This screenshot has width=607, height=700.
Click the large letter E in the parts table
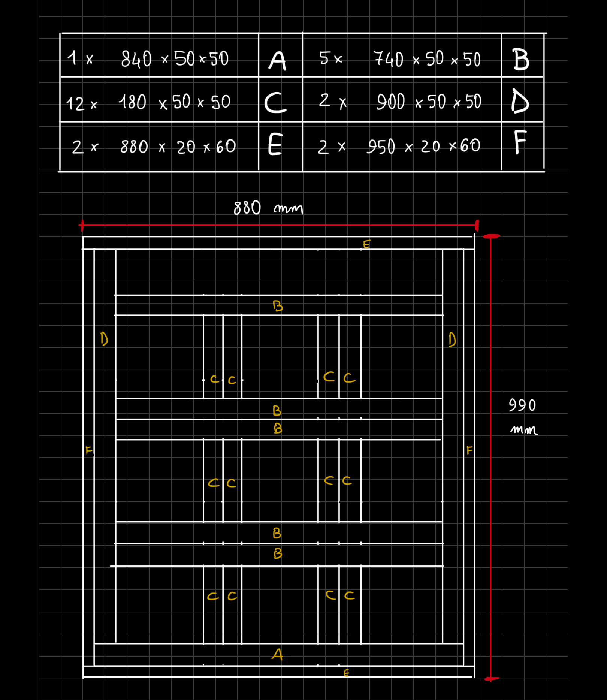click(275, 144)
